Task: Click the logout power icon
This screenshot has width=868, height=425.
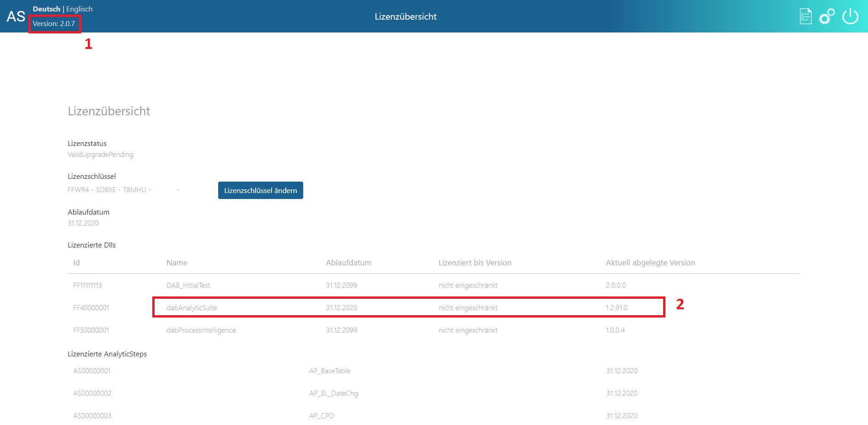Action: (850, 16)
